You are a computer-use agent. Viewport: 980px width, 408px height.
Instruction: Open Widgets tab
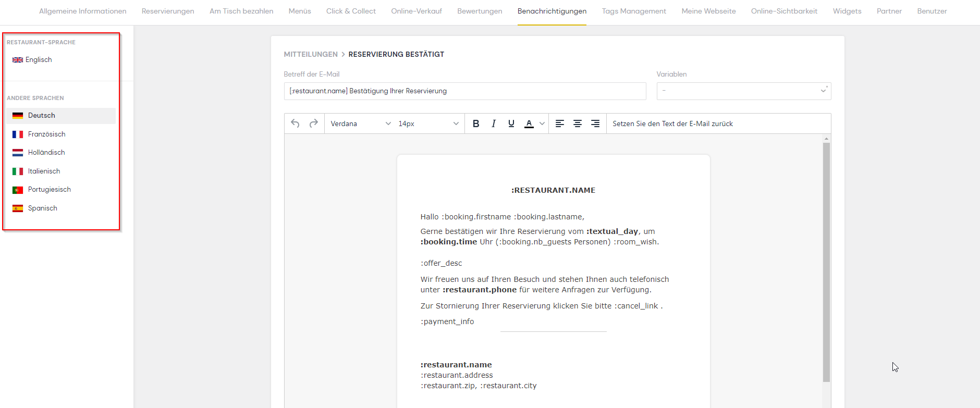pyautogui.click(x=847, y=11)
